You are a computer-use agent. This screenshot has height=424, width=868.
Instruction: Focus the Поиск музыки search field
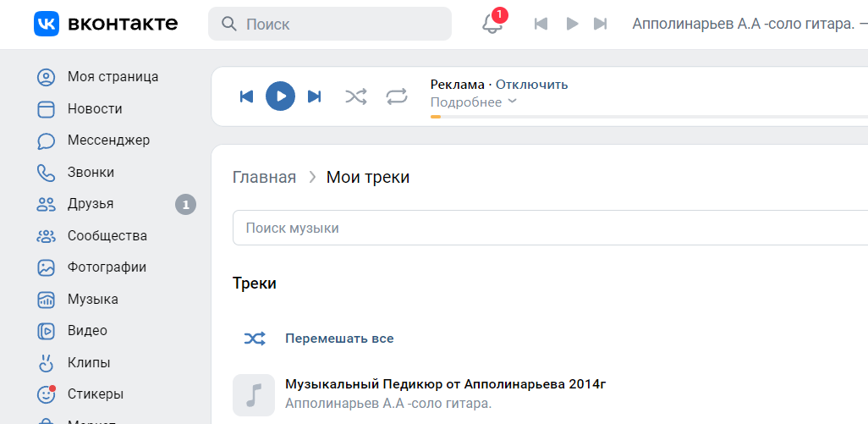click(x=550, y=228)
